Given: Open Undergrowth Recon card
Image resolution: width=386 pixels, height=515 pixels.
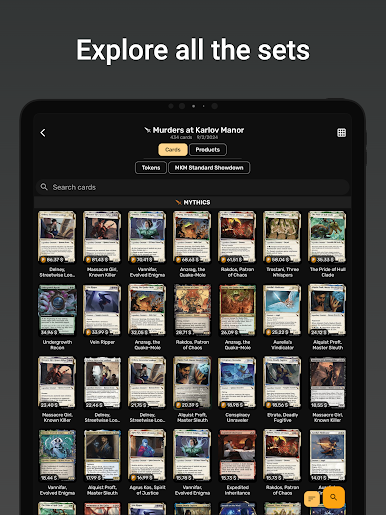Looking at the screenshot, I should click(57, 310).
